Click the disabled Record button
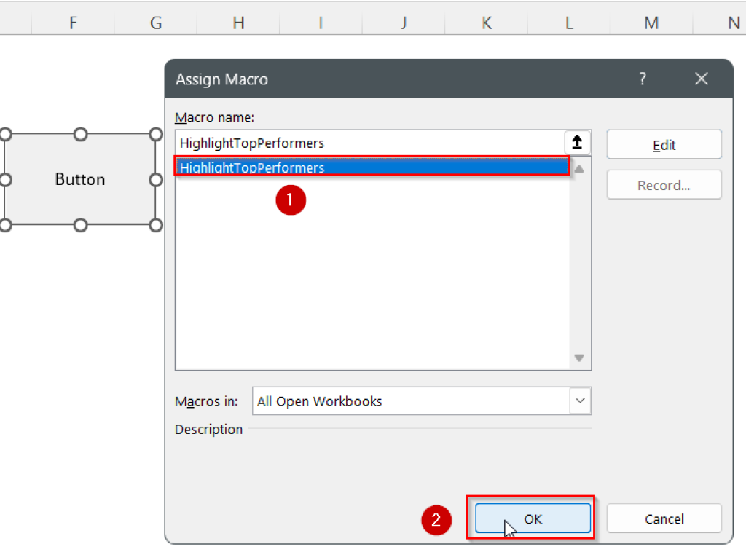This screenshot has height=560, width=746. click(x=664, y=184)
